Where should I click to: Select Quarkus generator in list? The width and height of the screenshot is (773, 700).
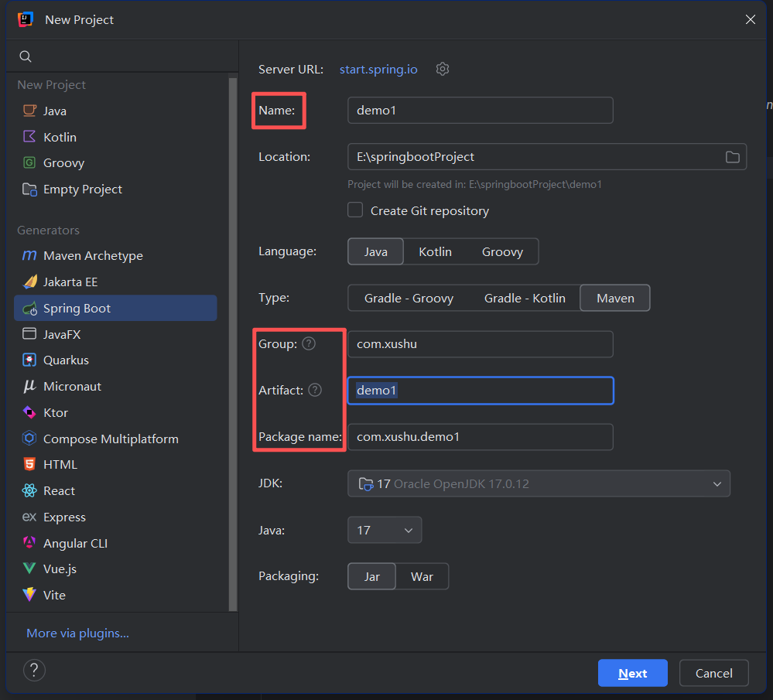(x=115, y=360)
